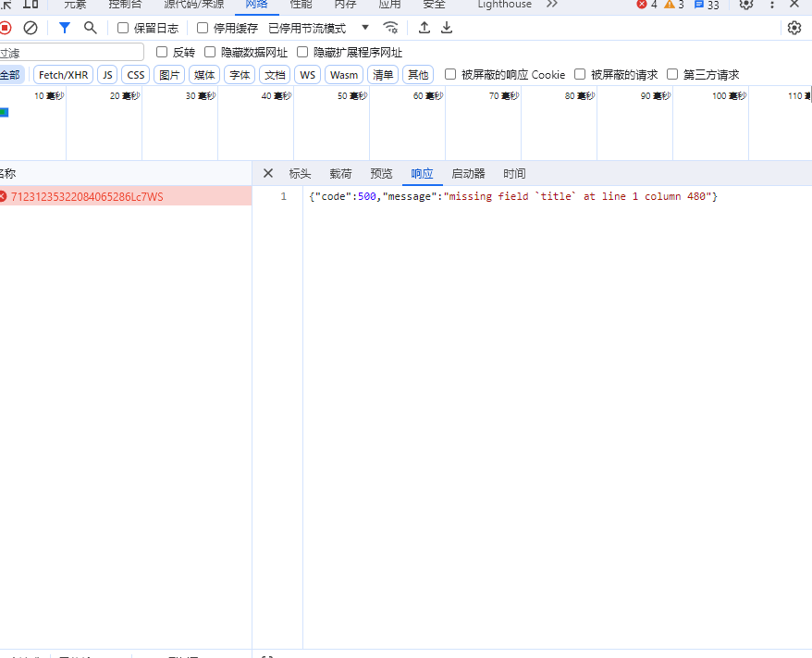812x658 pixels.
Task: Import HAR file with upload icon
Action: coord(424,28)
